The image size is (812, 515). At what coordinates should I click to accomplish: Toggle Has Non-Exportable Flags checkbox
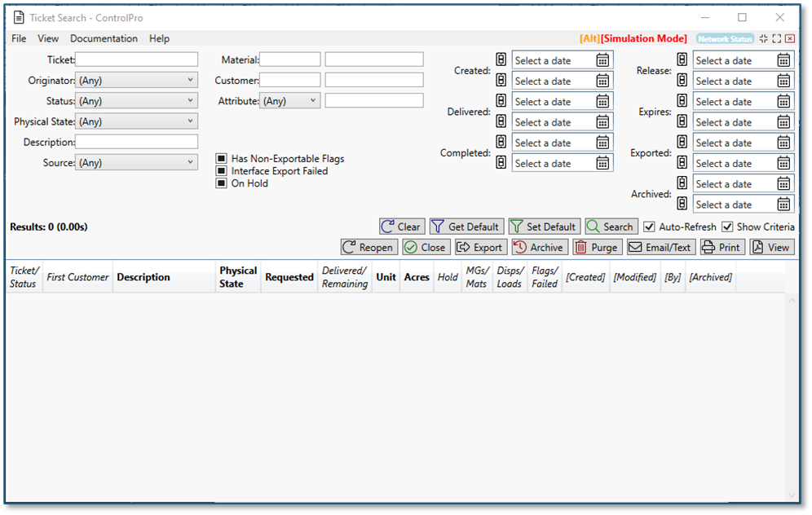click(x=221, y=159)
